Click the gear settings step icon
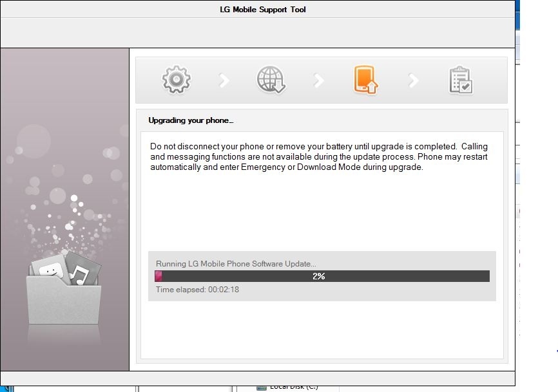Screen dimensions: 558x392 (176, 80)
